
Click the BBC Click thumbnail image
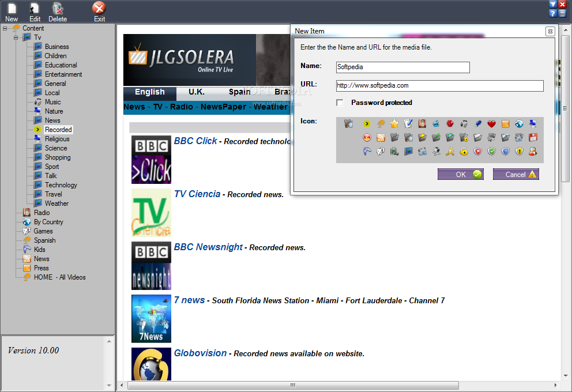(151, 160)
